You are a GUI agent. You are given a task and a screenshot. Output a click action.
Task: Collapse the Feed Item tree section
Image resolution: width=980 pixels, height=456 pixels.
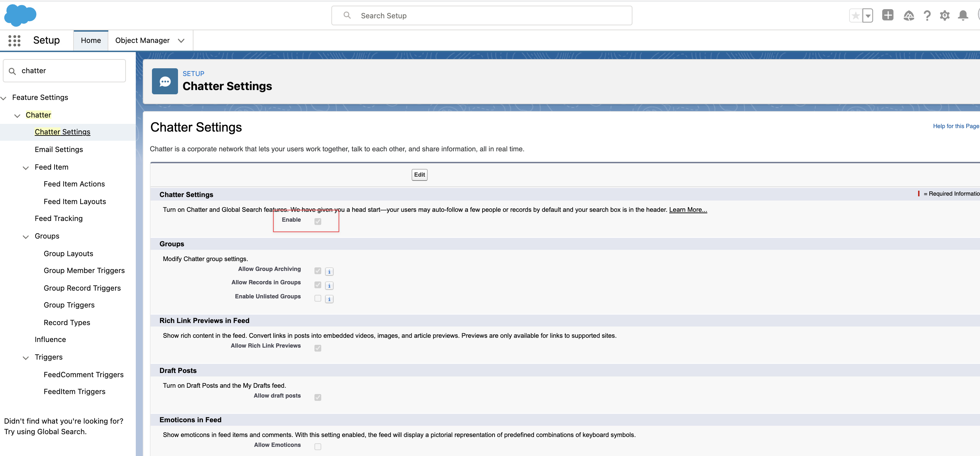pos(26,167)
